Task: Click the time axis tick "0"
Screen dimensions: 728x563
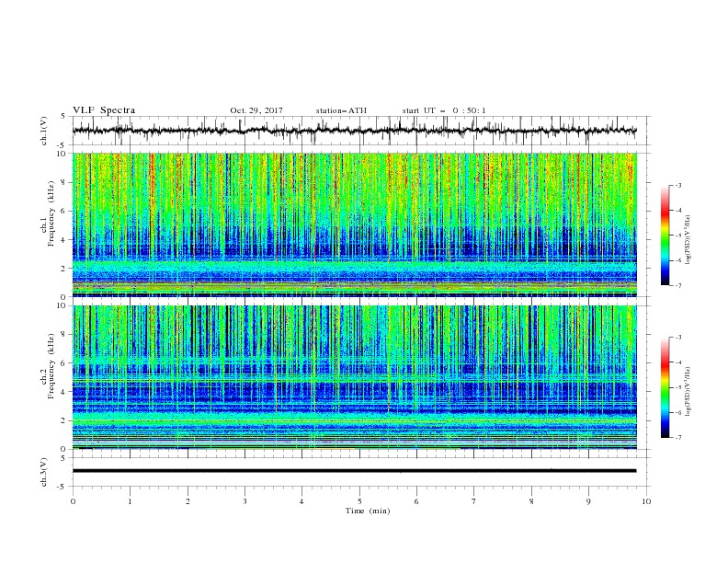Action: [x=73, y=501]
